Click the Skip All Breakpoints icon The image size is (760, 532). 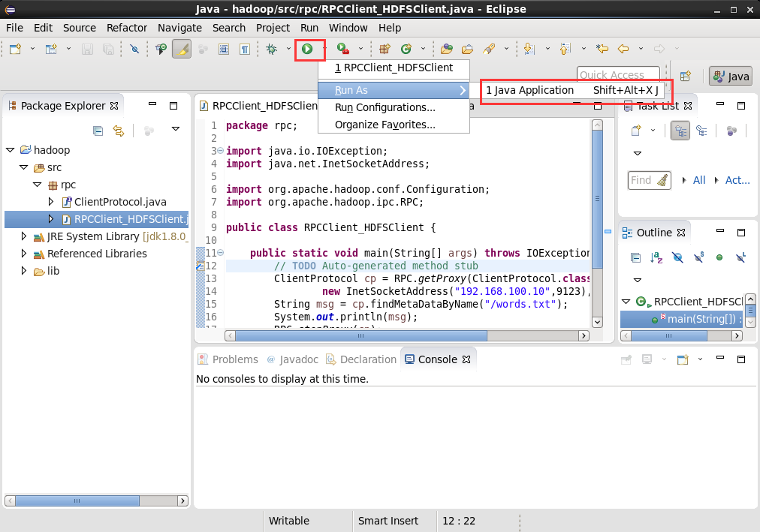(134, 49)
